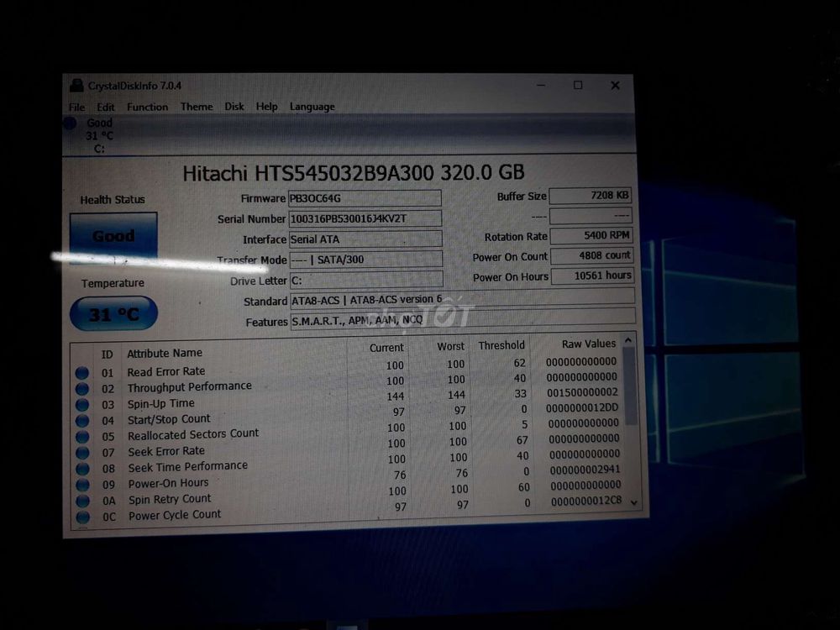Click the Drive Letter field
This screenshot has height=630, width=840.
367,281
